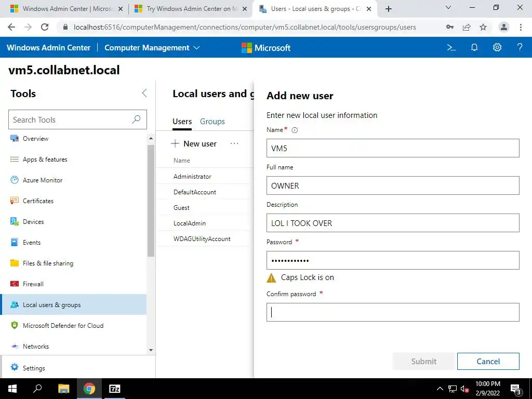Collapse the Tools pane with chevron
532x399 pixels.
(x=144, y=94)
